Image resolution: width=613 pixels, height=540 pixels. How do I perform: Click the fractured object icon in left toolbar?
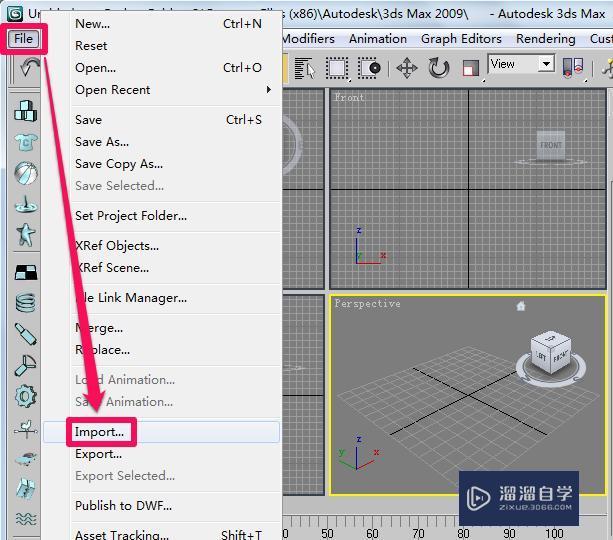click(x=26, y=488)
